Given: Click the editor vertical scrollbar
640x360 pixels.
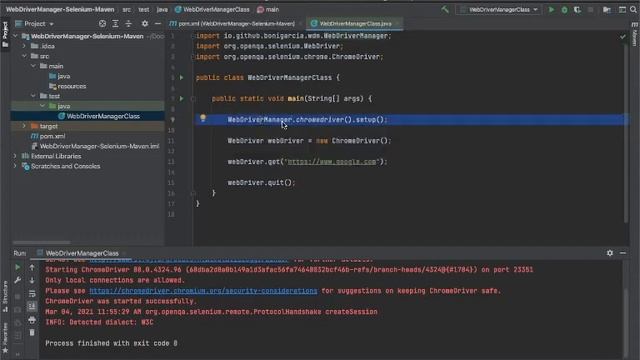Looking at the screenshot, I should [x=625, y=133].
